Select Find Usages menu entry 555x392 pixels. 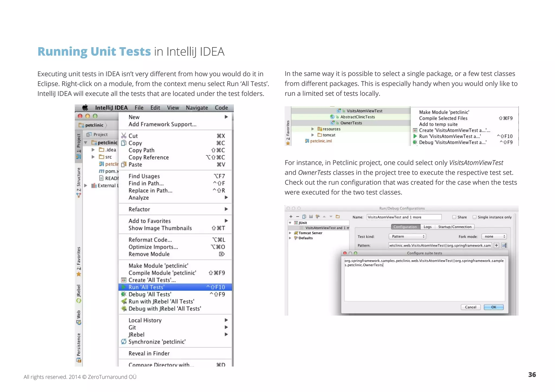175,176
